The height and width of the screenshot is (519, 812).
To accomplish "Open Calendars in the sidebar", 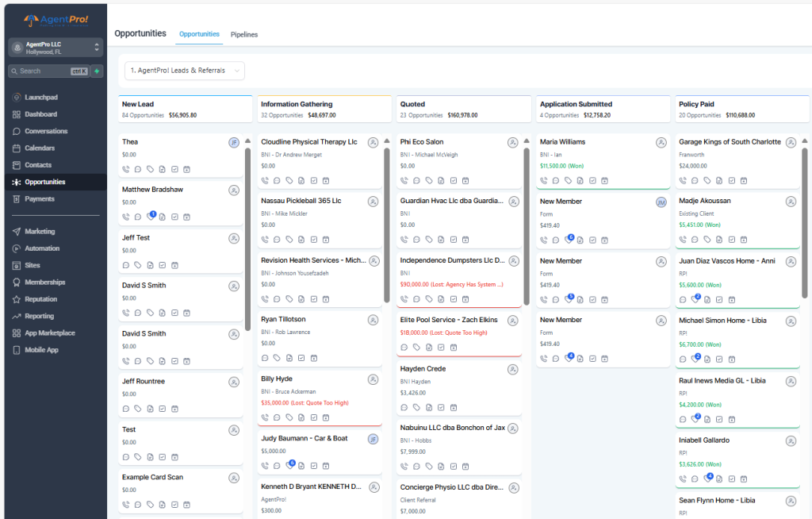I will click(40, 148).
